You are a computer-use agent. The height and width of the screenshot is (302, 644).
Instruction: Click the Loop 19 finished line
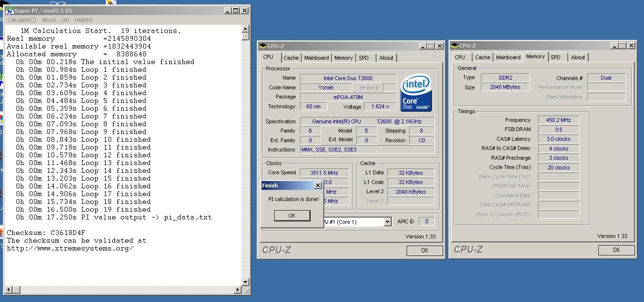tap(83, 209)
